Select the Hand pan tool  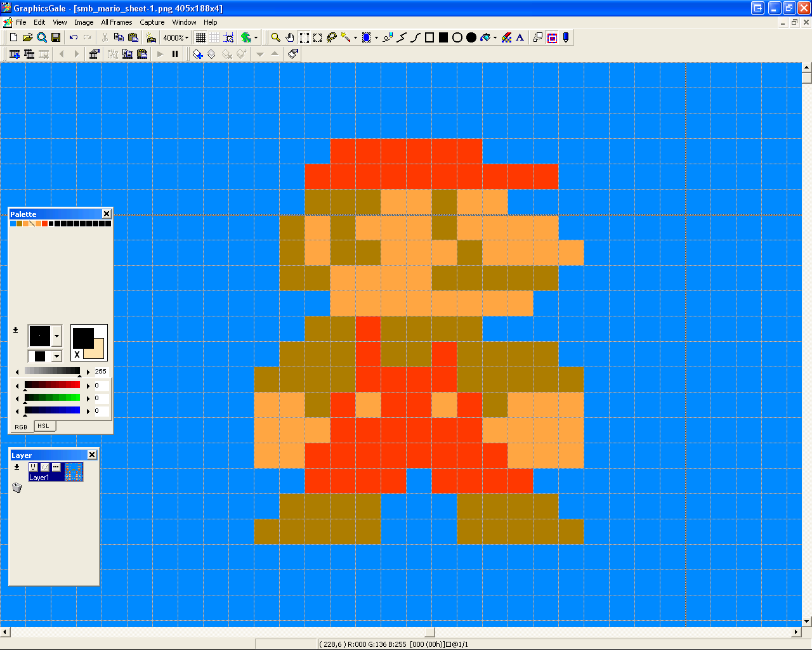tap(290, 38)
